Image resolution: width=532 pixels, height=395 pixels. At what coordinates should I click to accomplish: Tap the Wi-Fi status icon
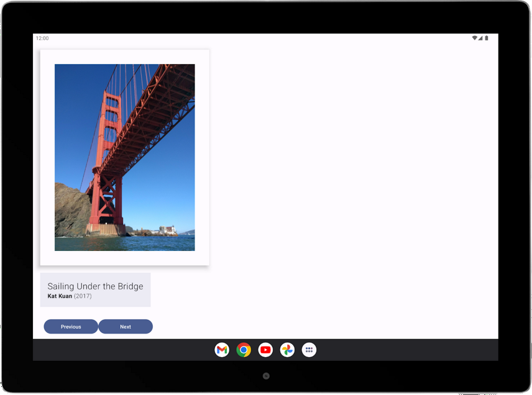(x=474, y=38)
